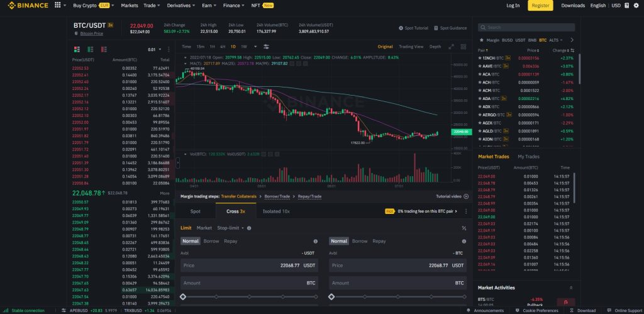The image size is (644, 314).
Task: Show sell orders only view icon
Action: (x=104, y=49)
